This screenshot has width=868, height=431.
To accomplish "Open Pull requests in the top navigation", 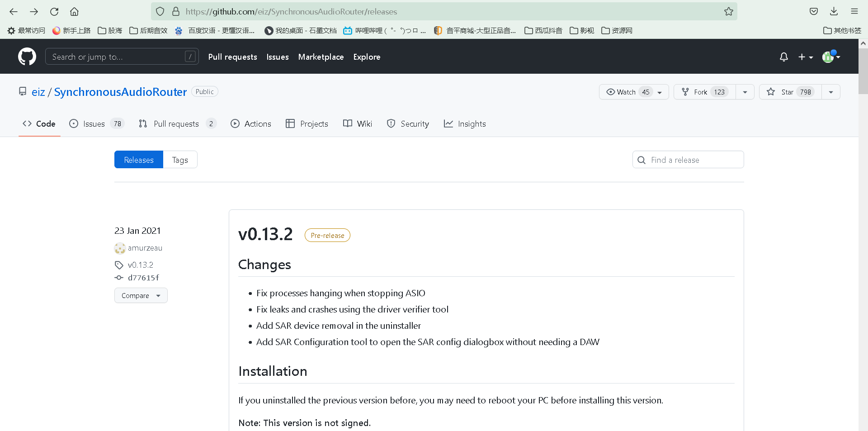I will 232,57.
